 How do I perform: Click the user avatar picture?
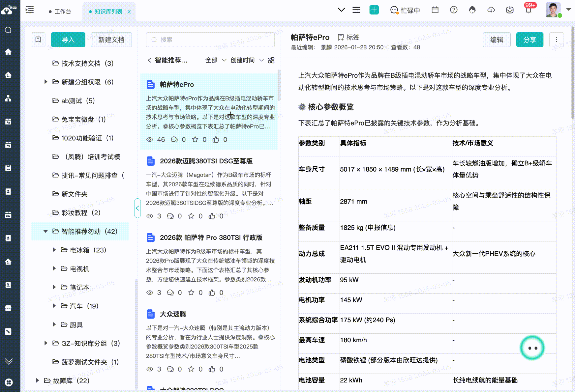[x=553, y=10]
